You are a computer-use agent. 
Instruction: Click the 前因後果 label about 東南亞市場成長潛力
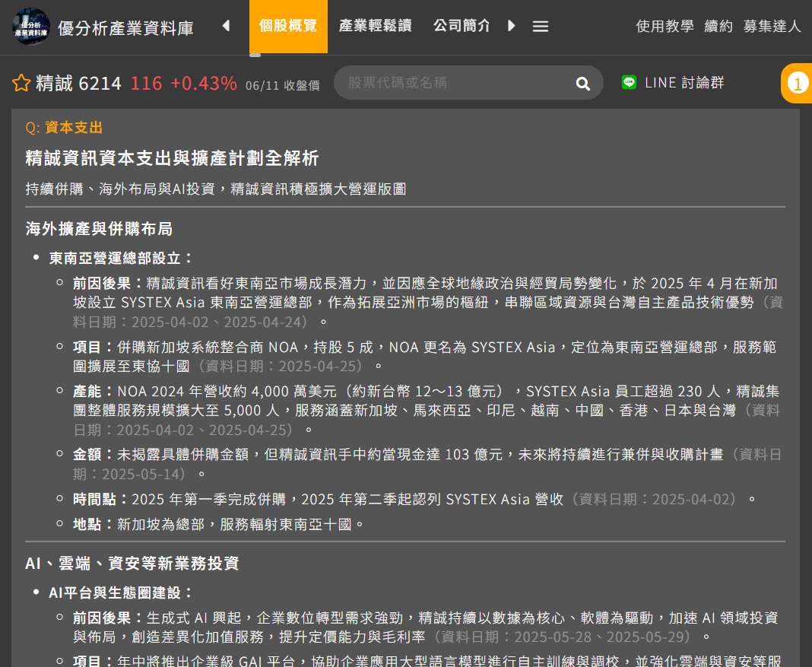109,283
